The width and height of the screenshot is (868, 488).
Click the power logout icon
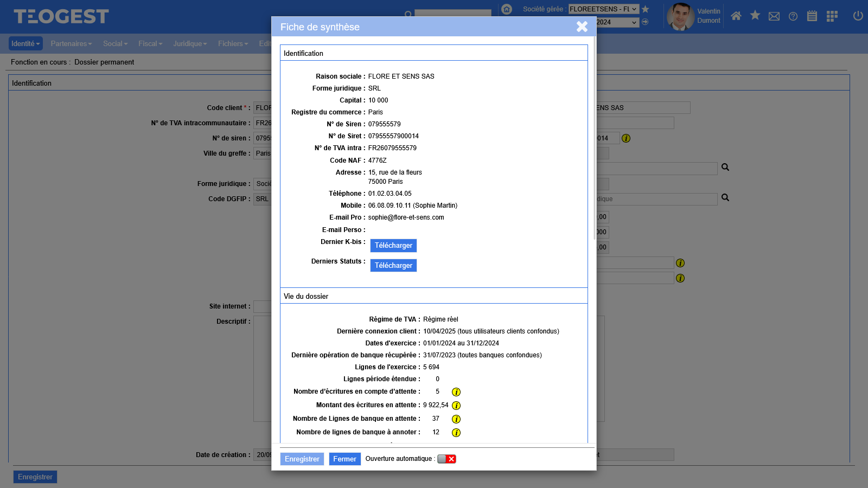[x=858, y=16]
